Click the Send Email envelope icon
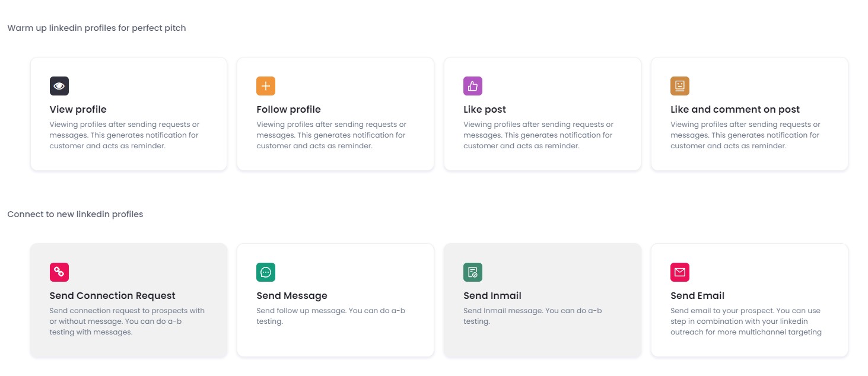 [x=679, y=272]
